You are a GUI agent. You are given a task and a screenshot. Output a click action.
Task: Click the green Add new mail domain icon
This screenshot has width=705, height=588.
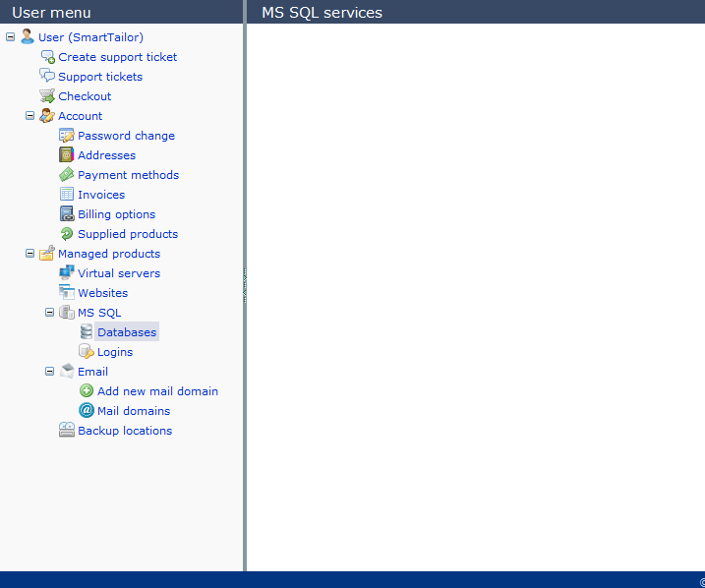tap(87, 391)
